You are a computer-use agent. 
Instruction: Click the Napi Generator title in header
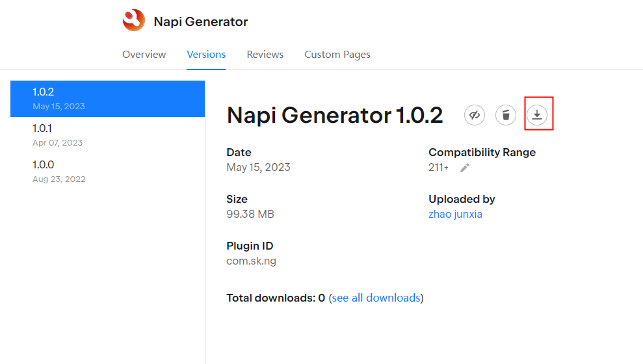click(x=200, y=21)
